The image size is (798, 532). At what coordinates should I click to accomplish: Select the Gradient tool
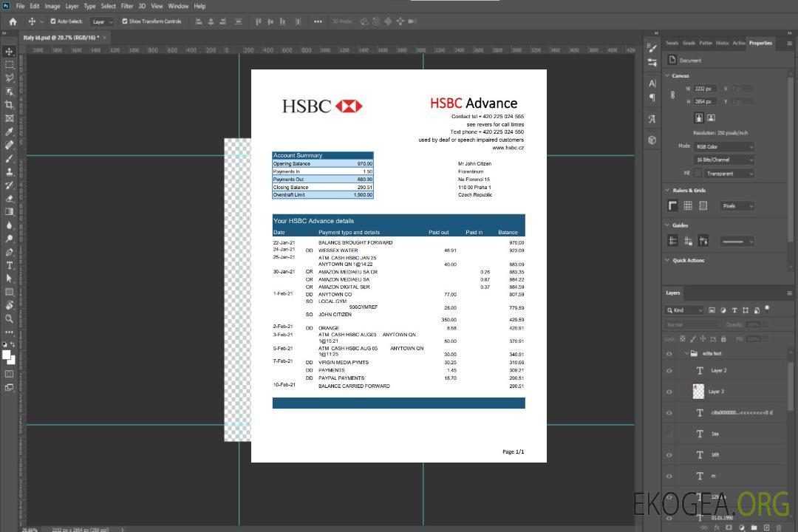(x=9, y=212)
